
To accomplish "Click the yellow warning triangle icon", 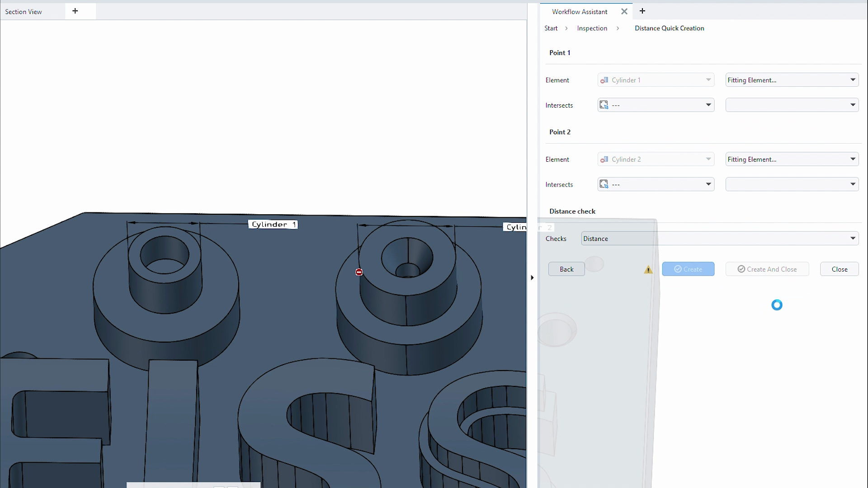I will point(648,270).
